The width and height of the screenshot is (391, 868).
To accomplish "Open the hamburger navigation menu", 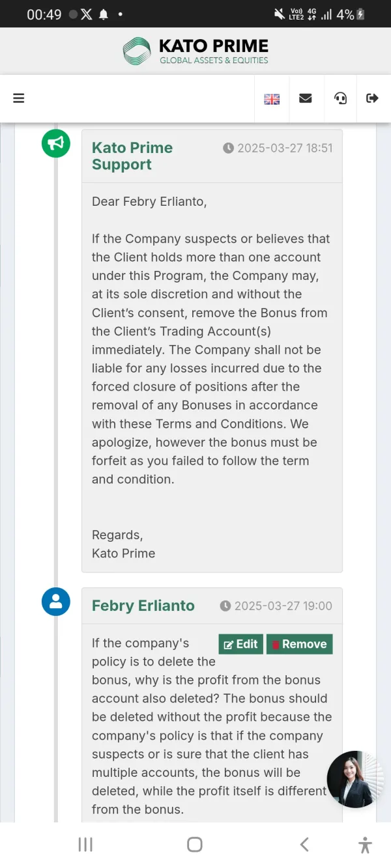I will pyautogui.click(x=19, y=98).
